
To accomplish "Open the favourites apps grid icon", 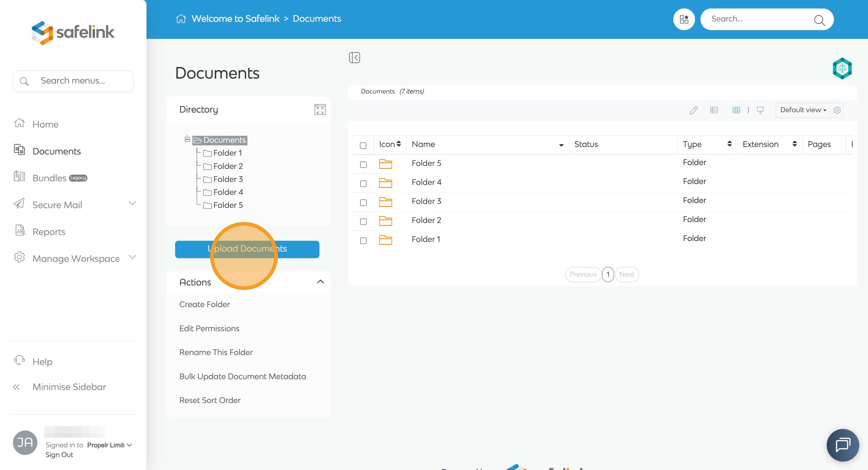I will [684, 19].
